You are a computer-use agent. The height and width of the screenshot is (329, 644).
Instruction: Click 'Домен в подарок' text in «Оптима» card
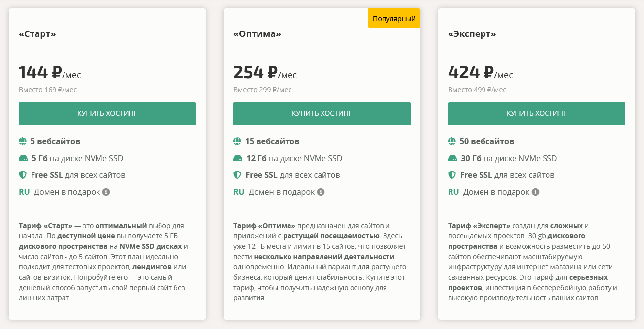[282, 192]
